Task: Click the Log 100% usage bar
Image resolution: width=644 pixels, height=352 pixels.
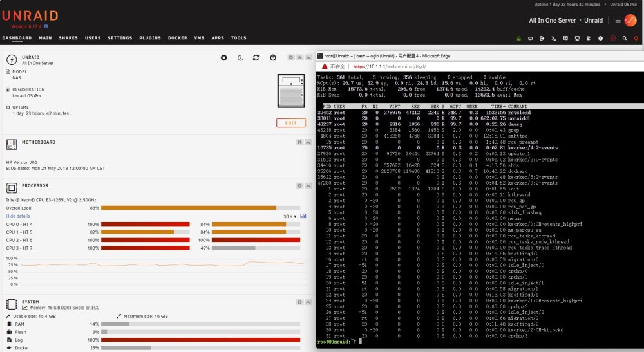Action: (x=200, y=340)
